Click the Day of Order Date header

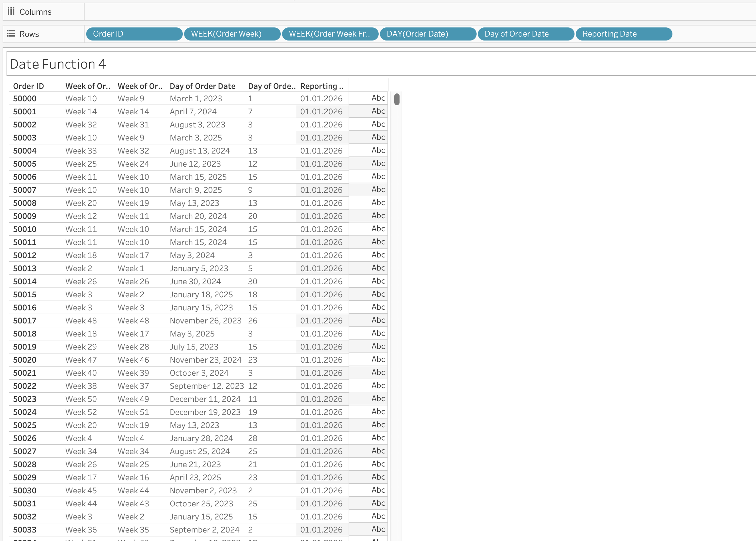[202, 86]
